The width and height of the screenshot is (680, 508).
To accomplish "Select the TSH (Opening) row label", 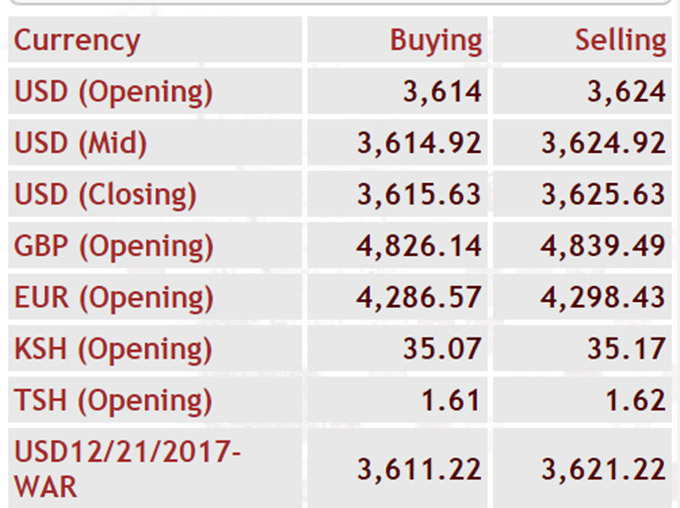I will pyautogui.click(x=113, y=400).
